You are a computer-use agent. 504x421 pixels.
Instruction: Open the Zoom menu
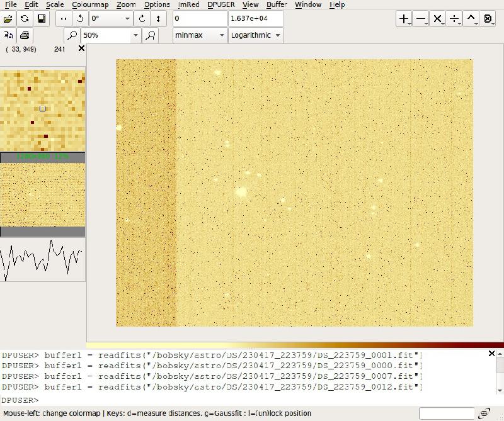pyautogui.click(x=126, y=4)
